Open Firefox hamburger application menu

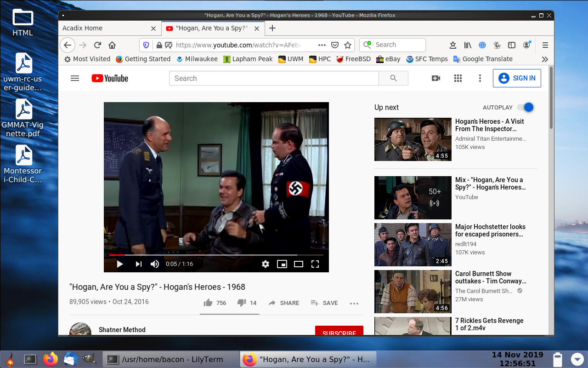545,45
